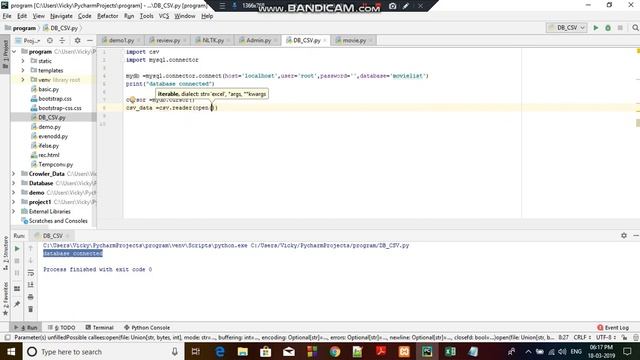Hide the Project panel with minus icon
Image resolution: width=640 pixels, height=360 pixels.
[x=90, y=40]
